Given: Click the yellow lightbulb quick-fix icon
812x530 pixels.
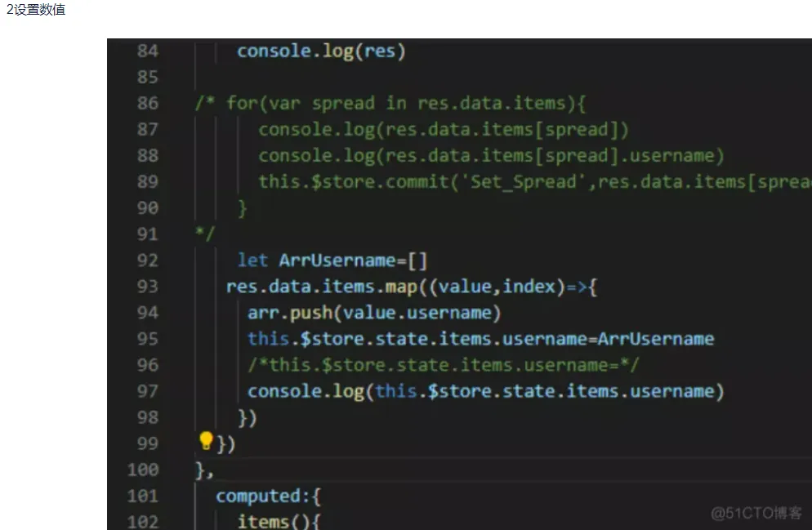Looking at the screenshot, I should click(206, 440).
